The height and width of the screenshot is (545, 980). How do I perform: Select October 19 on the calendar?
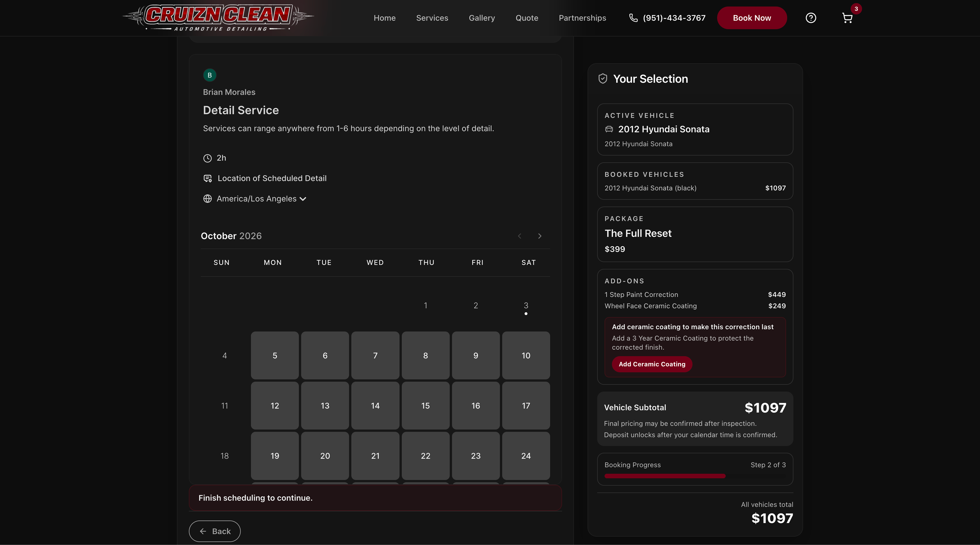click(x=275, y=456)
